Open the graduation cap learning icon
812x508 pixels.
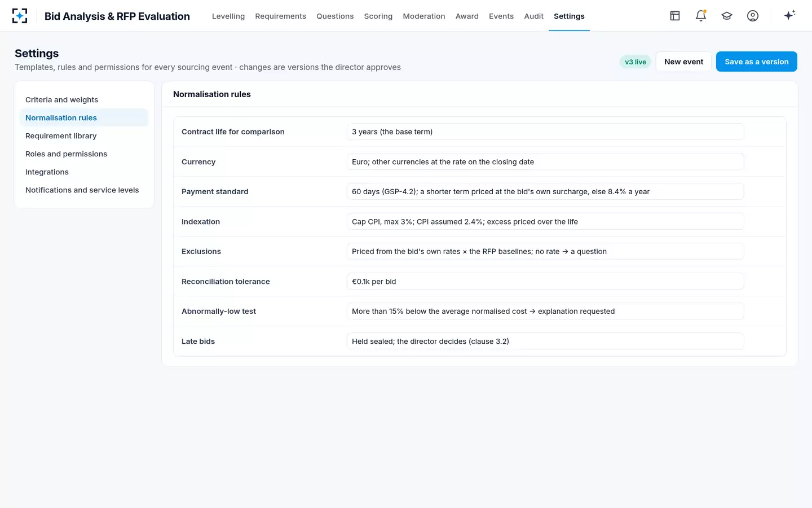point(727,16)
